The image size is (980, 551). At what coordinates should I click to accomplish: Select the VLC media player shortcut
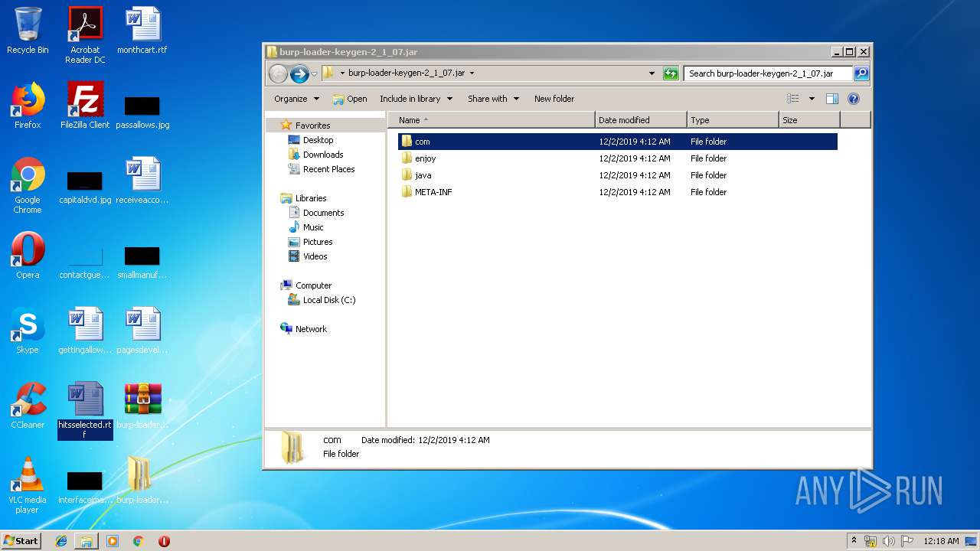click(28, 485)
